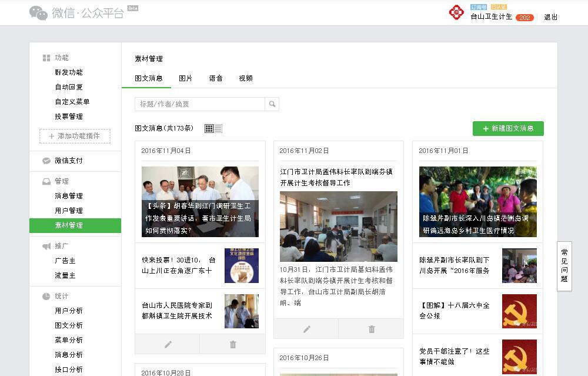Viewport: 588px width, 376px height.
Task: Click the WeChat logo in header
Action: pyautogui.click(x=38, y=13)
